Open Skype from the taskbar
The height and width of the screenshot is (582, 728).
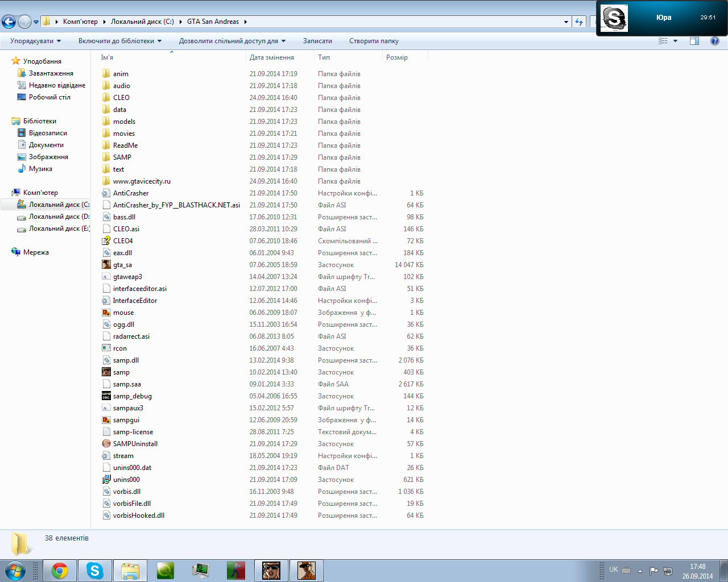(x=95, y=571)
